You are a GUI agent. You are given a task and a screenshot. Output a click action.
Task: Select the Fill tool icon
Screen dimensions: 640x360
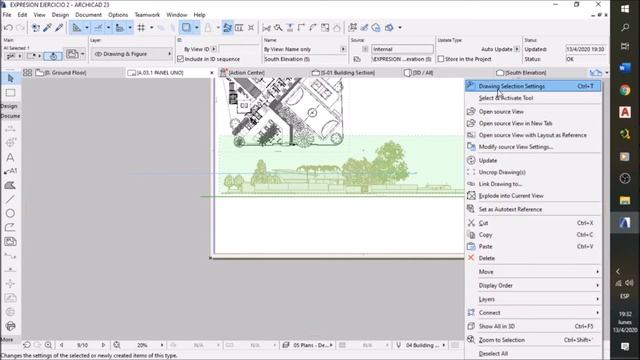[x=11, y=185]
